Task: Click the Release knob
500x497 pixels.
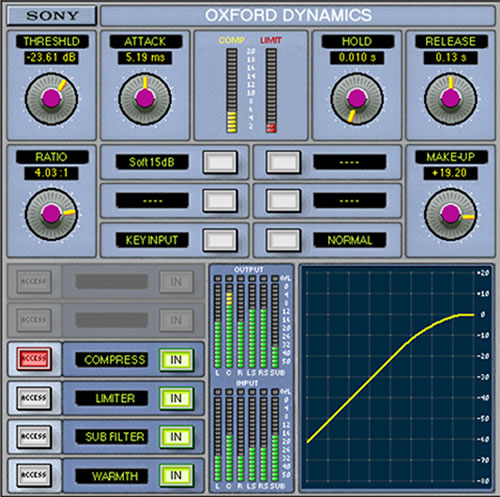Action: (450, 99)
